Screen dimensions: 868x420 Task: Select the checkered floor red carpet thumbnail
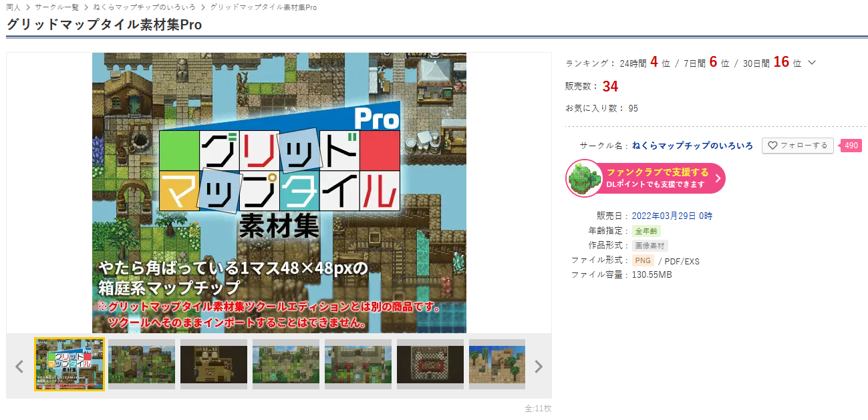pyautogui.click(x=430, y=364)
